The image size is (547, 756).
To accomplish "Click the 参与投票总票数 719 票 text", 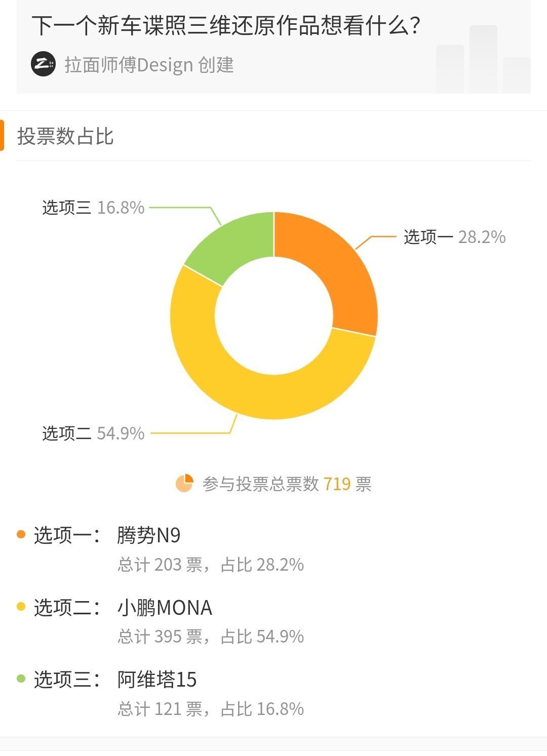I will (287, 484).
